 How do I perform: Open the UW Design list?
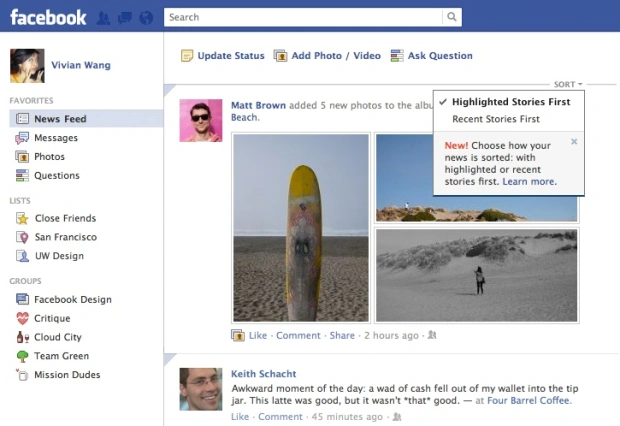click(x=59, y=256)
